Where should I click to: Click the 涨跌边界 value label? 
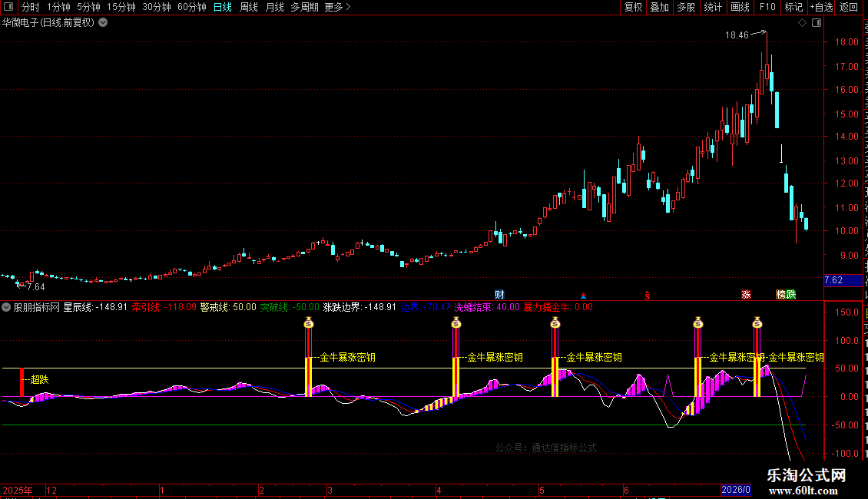coord(359,307)
